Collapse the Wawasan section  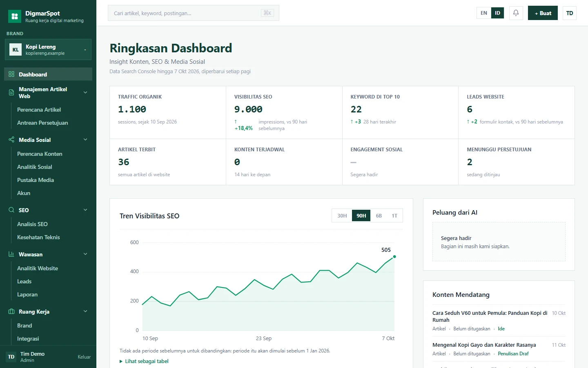coord(85,254)
